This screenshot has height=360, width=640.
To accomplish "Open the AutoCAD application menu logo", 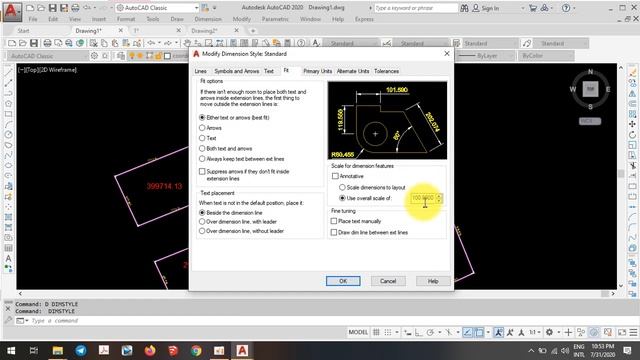I will point(11,11).
